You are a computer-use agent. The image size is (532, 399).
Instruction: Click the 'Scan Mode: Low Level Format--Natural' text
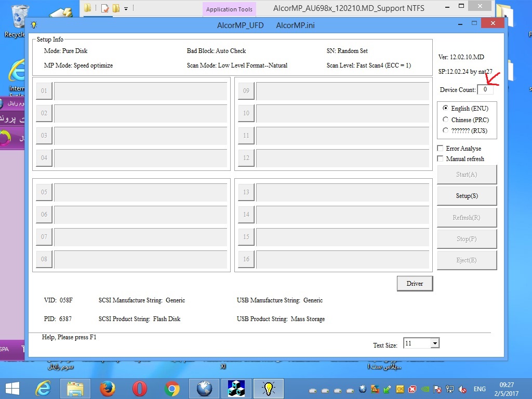237,65
